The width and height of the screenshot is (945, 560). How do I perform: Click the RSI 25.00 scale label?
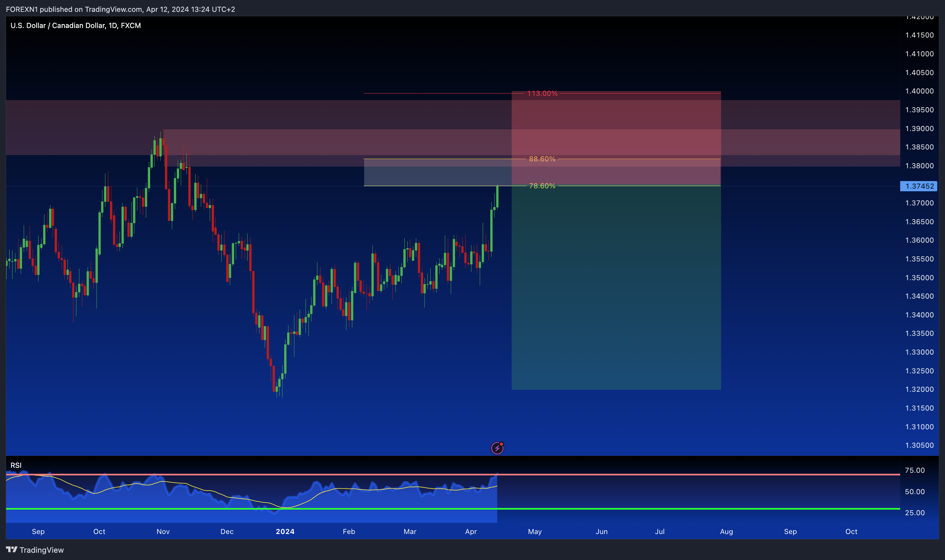point(915,513)
